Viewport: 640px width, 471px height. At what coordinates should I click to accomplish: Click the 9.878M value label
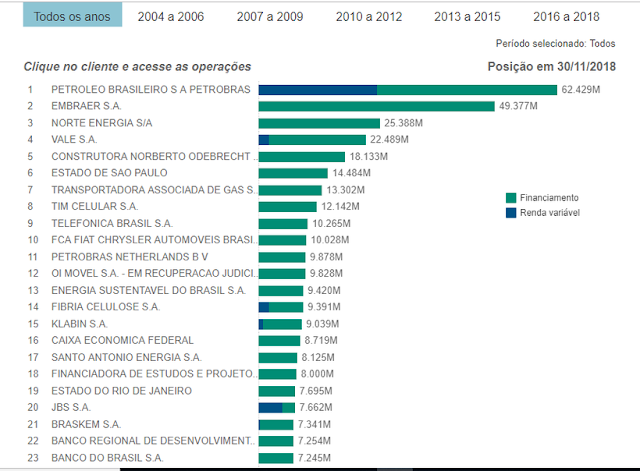pyautogui.click(x=326, y=257)
